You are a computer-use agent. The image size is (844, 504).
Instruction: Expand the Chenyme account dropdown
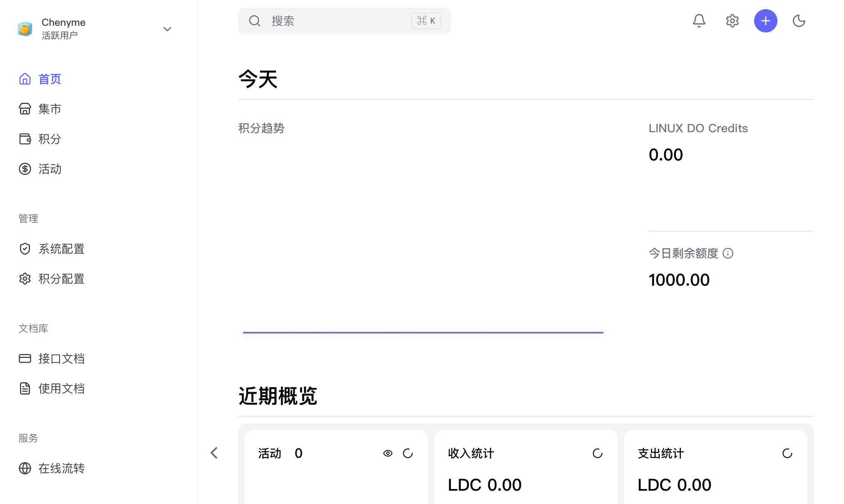click(x=167, y=29)
